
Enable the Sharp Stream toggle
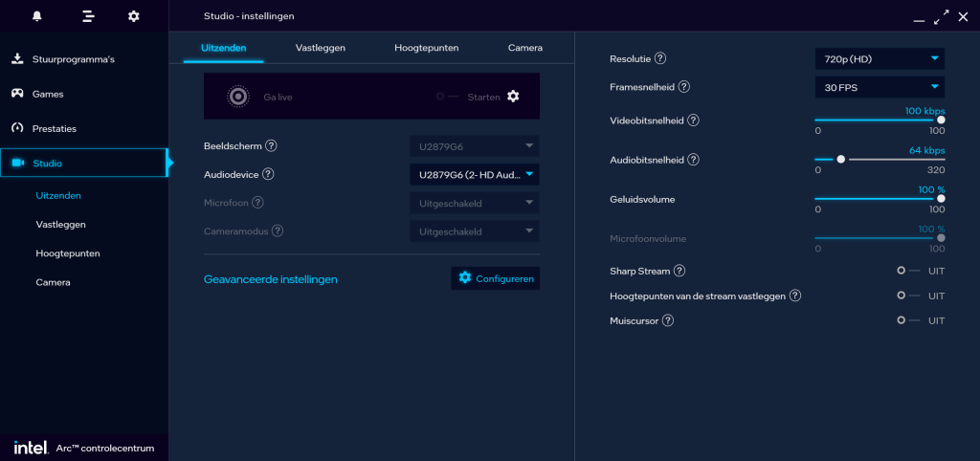coord(909,271)
